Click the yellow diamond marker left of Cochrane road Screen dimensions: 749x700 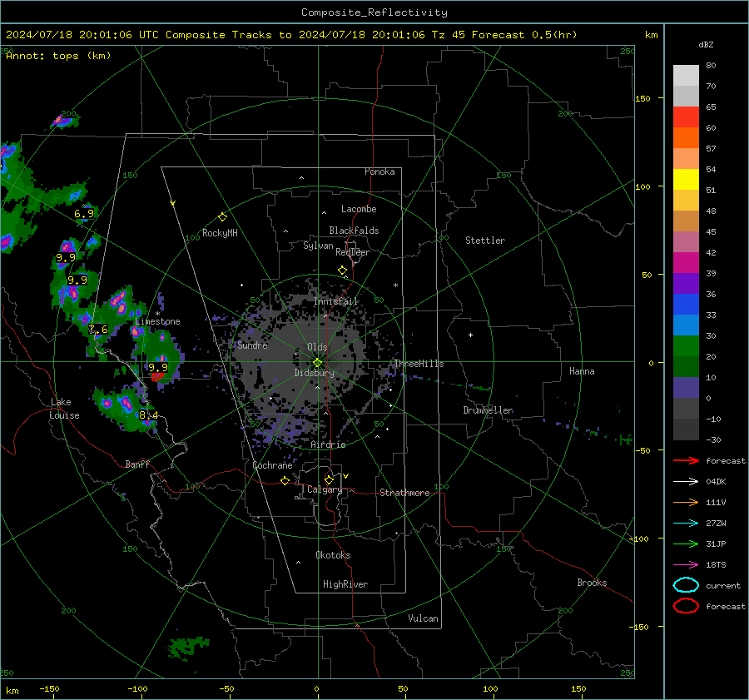click(x=285, y=480)
